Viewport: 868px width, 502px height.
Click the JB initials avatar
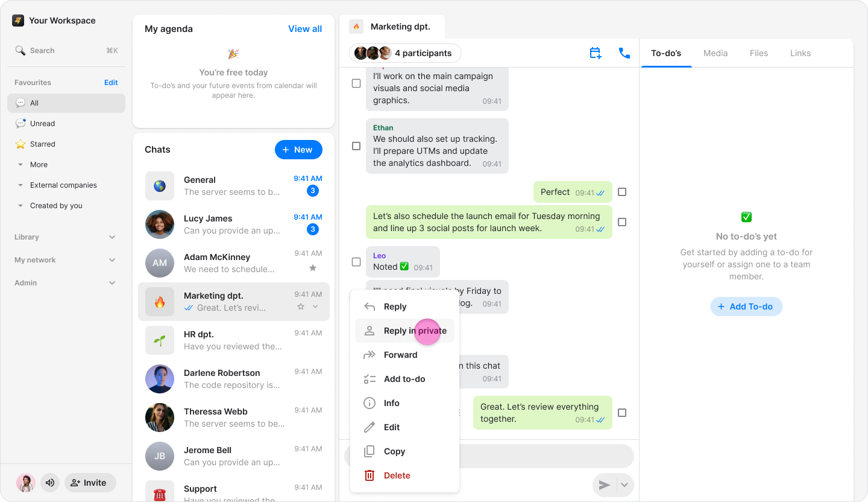coord(160,456)
